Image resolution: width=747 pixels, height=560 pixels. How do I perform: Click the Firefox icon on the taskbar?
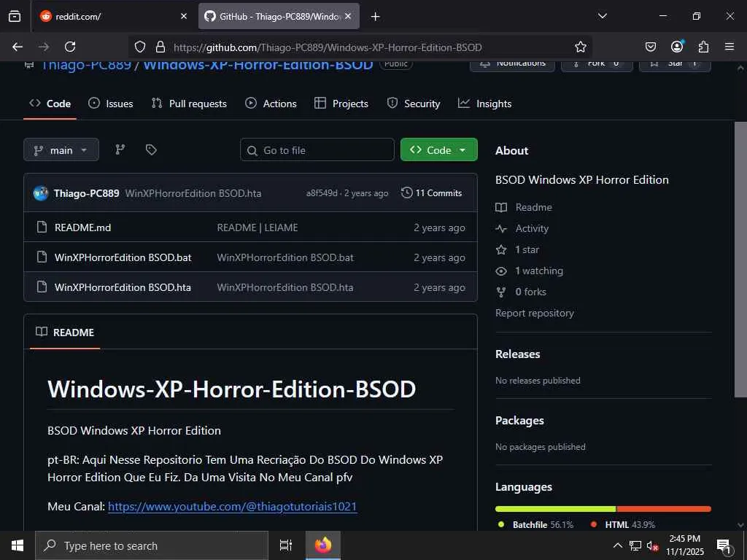(323, 545)
